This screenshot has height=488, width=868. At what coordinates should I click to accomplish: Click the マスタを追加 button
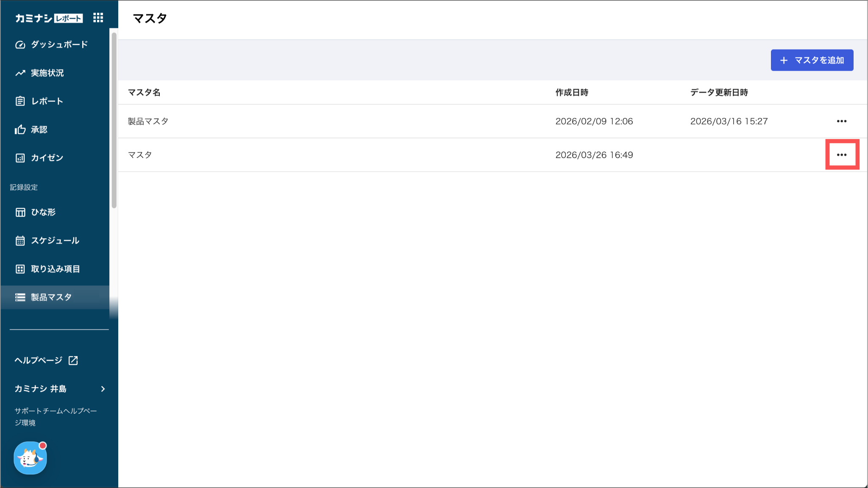(x=812, y=60)
